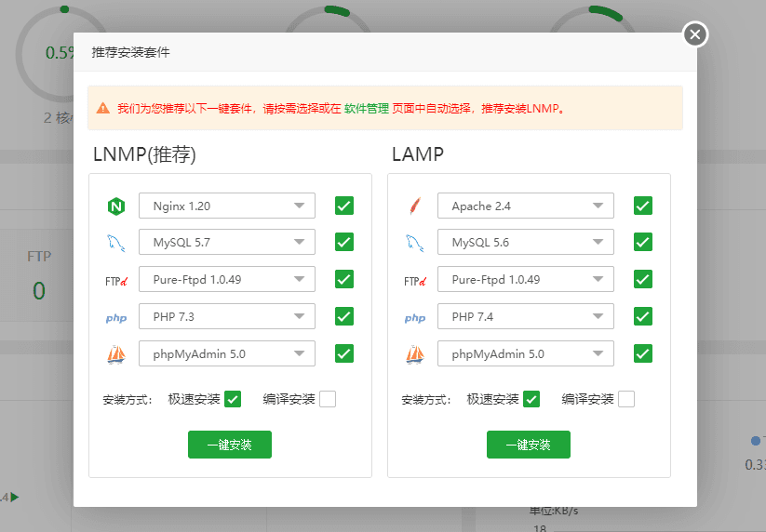Open LNMP Pure-Ftpd 1.0.49 dropdown
The height and width of the screenshot is (532, 766).
[227, 279]
